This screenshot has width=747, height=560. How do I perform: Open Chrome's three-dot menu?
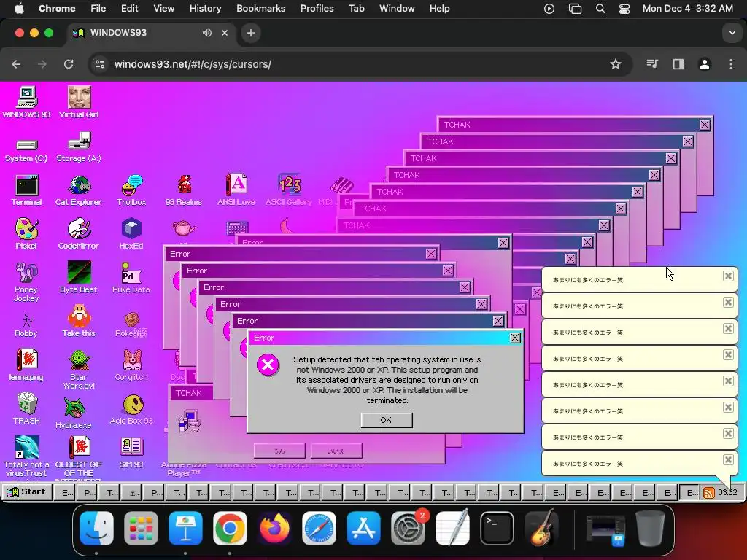731,64
